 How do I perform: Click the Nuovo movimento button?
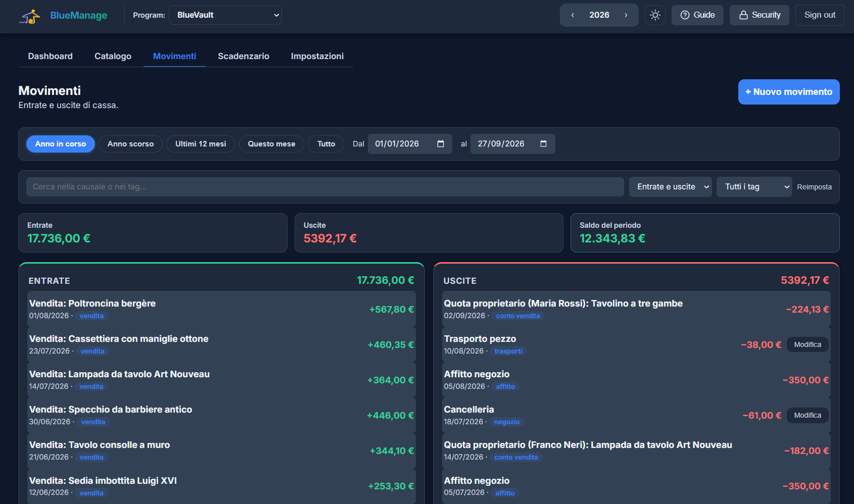point(789,92)
